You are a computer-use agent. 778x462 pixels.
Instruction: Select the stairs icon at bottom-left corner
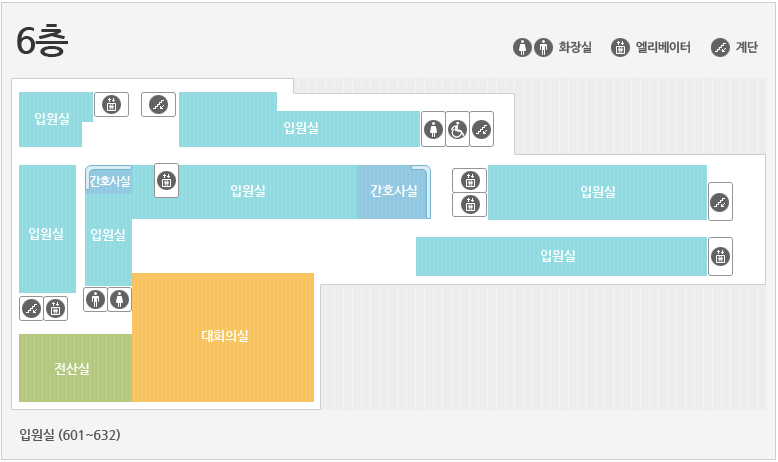[x=31, y=309]
